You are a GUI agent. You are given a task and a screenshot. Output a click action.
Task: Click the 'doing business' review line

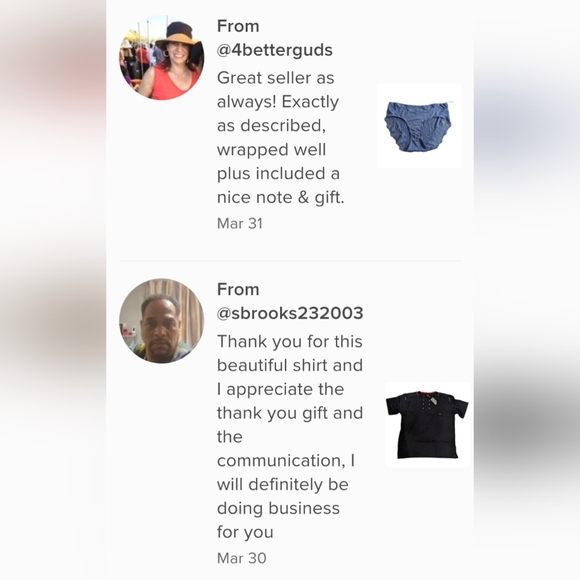pos(278,508)
